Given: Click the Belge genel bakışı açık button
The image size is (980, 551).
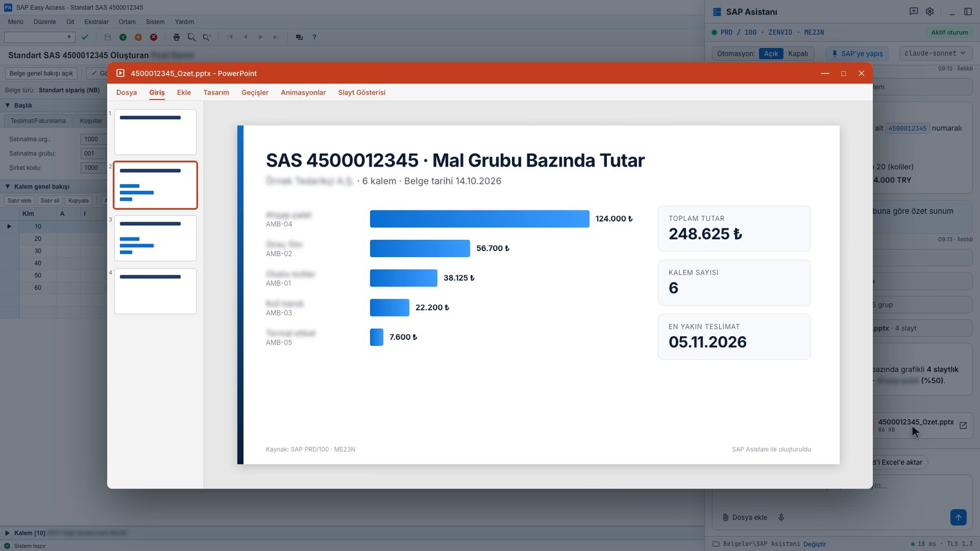Looking at the screenshot, I should tap(41, 73).
